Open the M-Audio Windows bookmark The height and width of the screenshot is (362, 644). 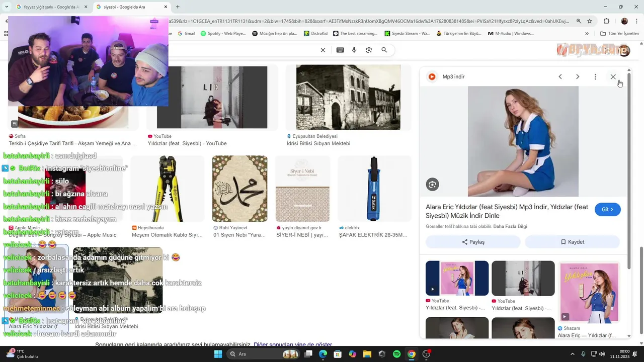(x=511, y=34)
